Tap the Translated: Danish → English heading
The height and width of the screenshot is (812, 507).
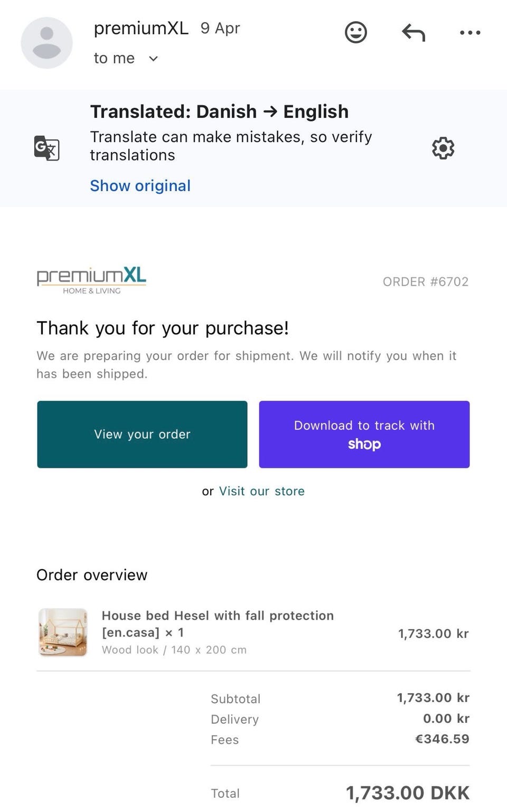[219, 112]
